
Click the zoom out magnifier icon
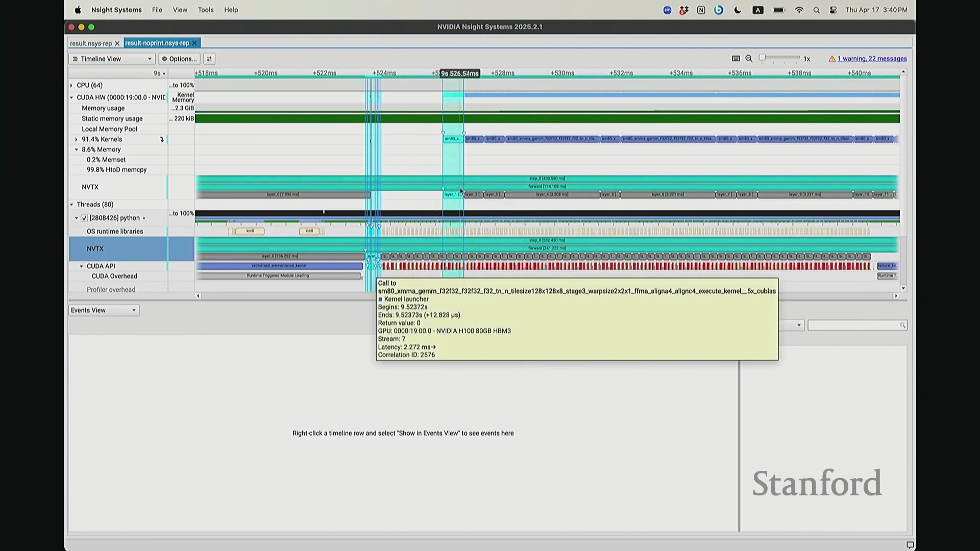(749, 59)
